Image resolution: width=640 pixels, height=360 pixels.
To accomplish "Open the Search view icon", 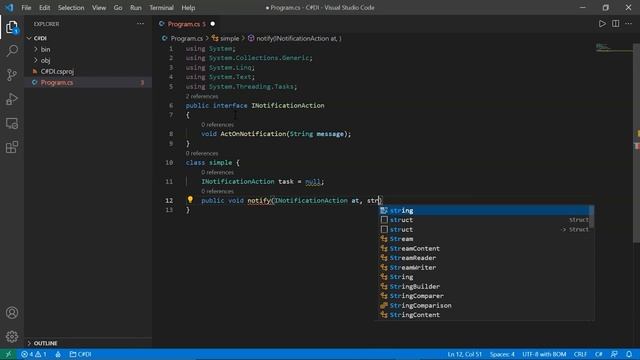I will [12, 51].
